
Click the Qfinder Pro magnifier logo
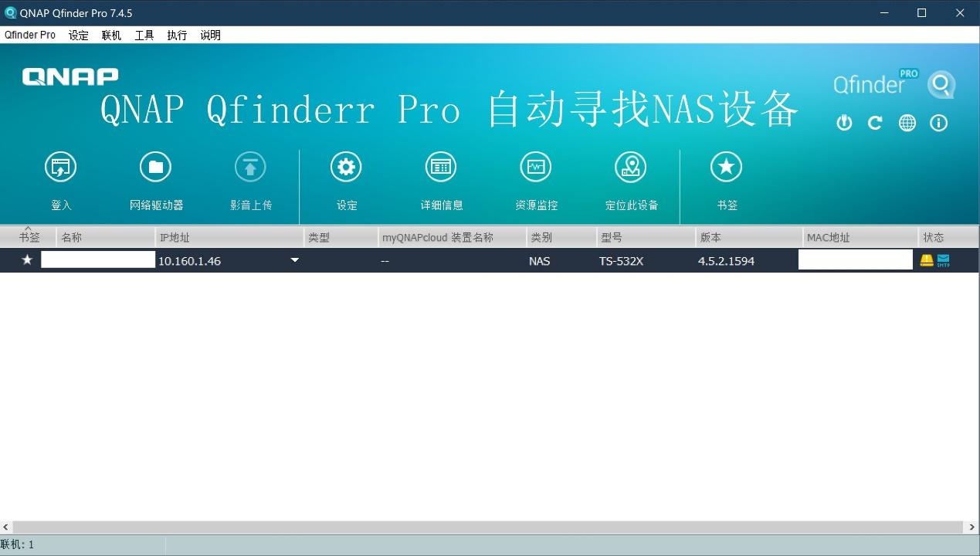click(x=941, y=84)
